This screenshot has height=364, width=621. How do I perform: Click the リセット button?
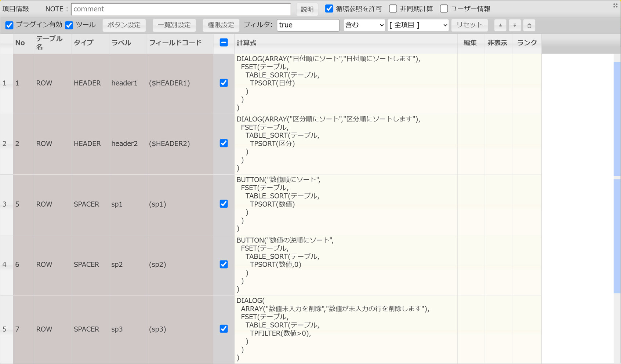(x=469, y=25)
